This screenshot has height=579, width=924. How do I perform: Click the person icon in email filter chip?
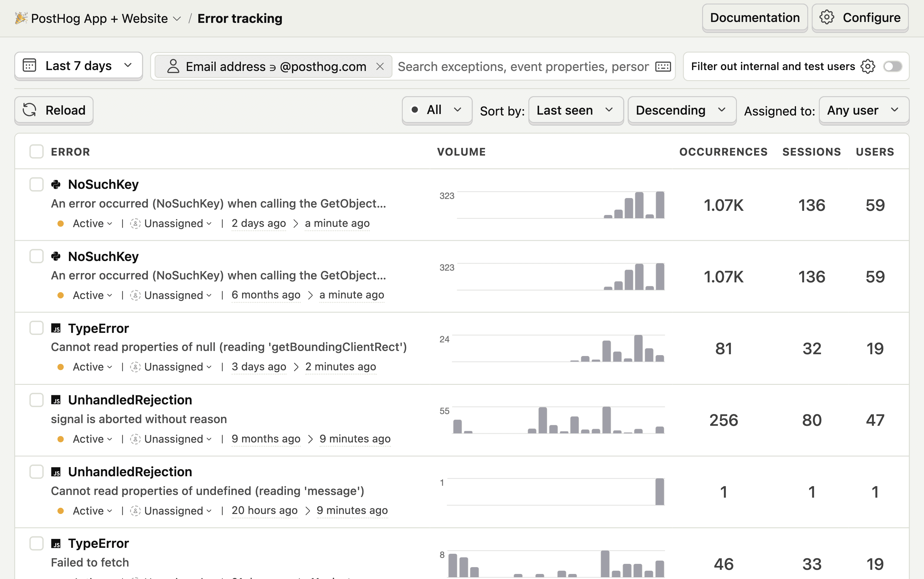coord(173,66)
